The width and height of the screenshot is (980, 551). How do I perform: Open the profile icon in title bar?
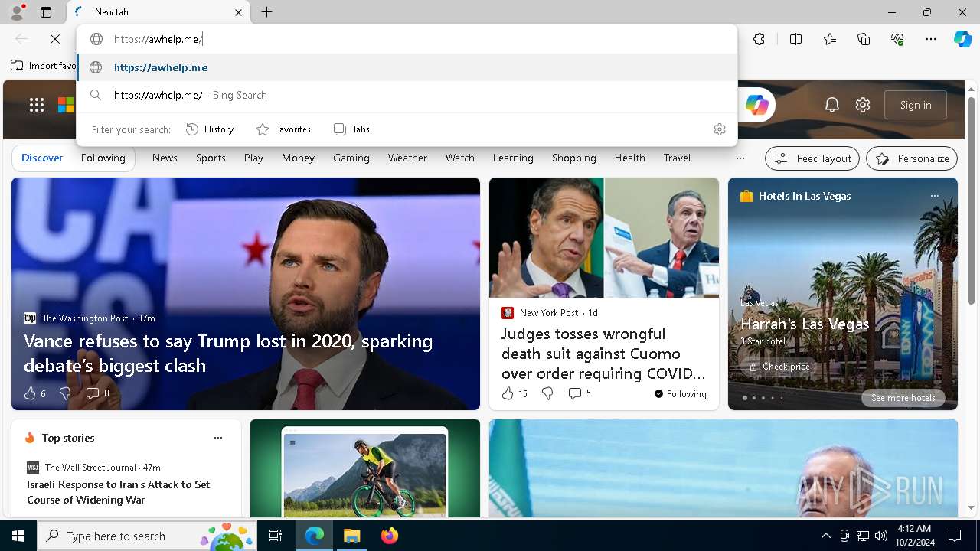[x=16, y=12]
